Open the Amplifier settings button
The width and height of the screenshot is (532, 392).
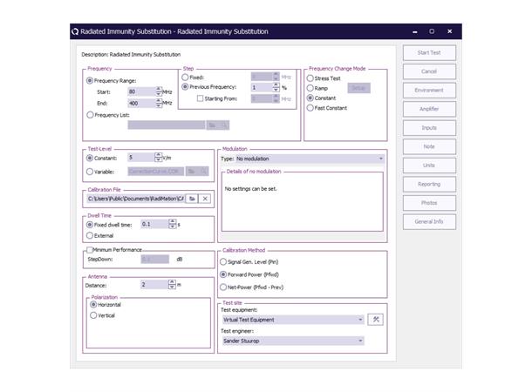(429, 109)
